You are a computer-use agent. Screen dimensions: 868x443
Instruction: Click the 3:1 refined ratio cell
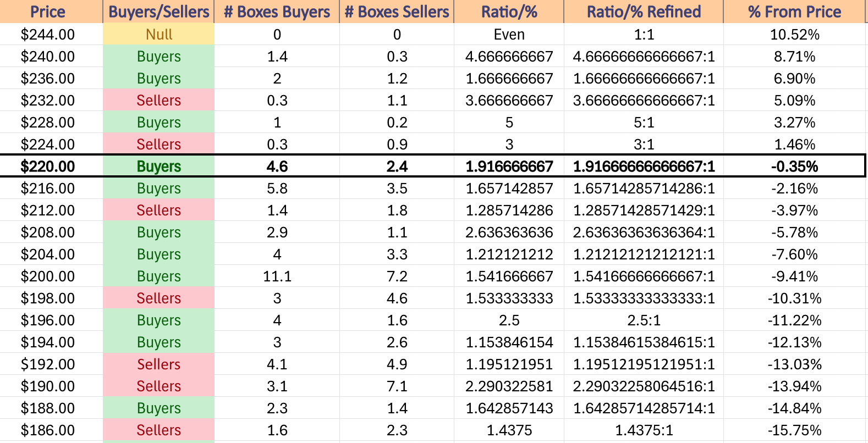click(x=644, y=145)
